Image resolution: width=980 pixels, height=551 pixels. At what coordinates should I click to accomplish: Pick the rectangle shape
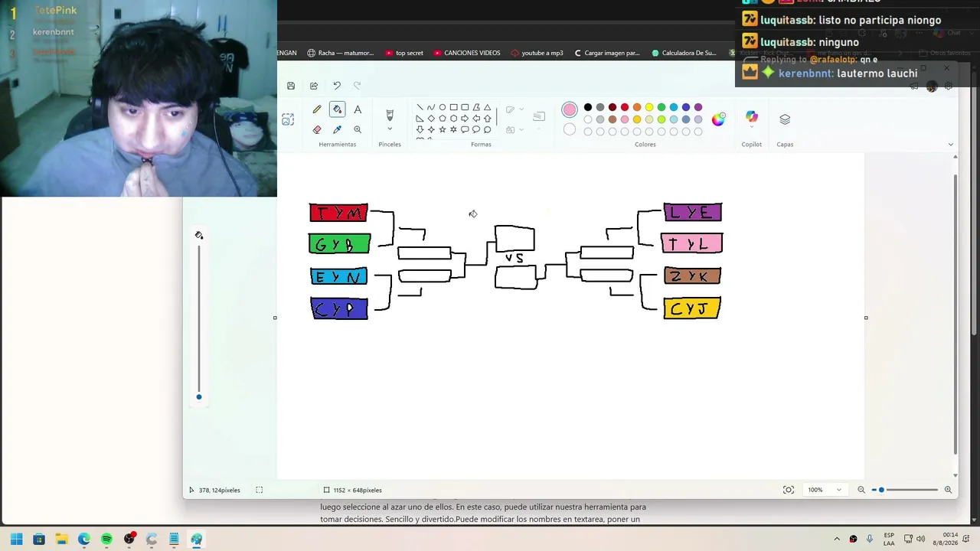tap(453, 108)
